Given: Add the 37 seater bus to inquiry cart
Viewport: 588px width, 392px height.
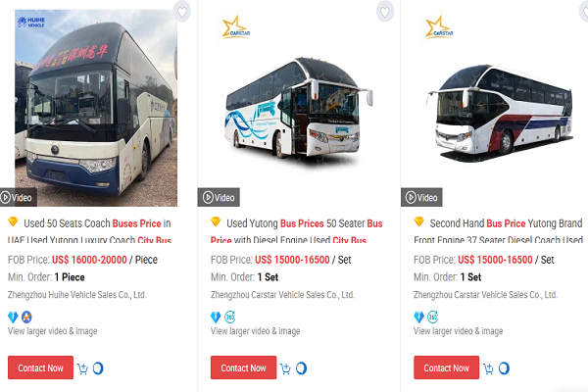Looking at the screenshot, I should (488, 368).
